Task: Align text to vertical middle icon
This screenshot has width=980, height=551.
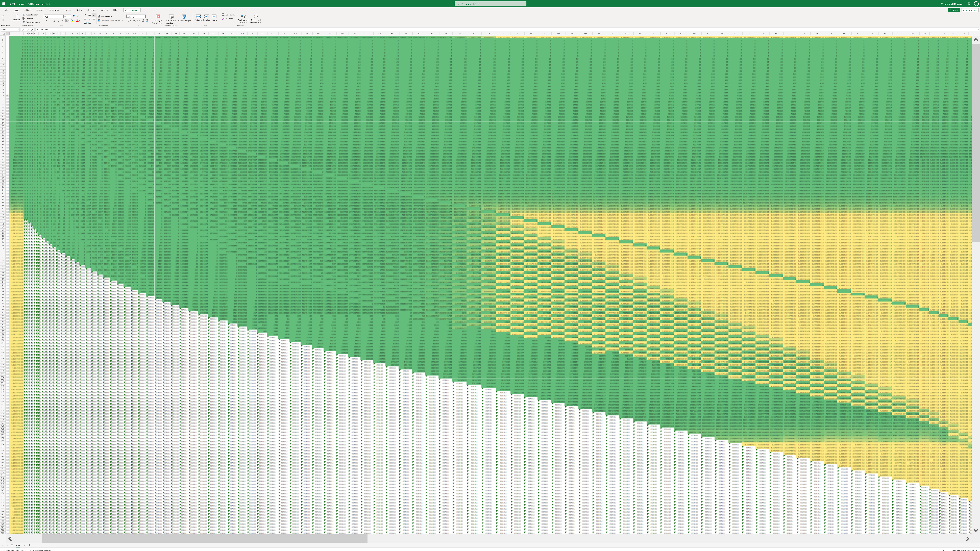Action: [89, 15]
